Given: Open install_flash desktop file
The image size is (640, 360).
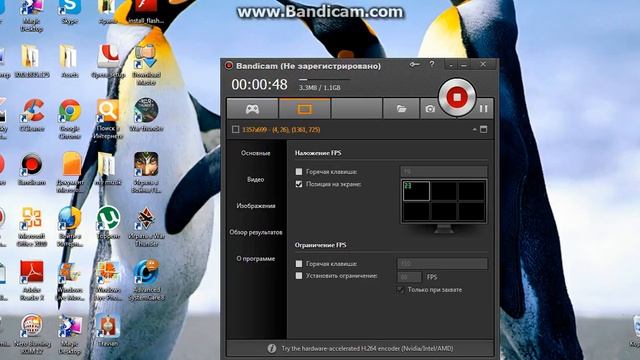Looking at the screenshot, I should 146,12.
